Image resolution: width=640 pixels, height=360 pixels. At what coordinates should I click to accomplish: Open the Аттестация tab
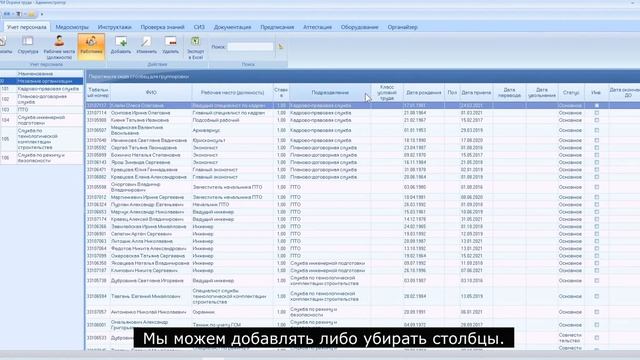[317, 27]
